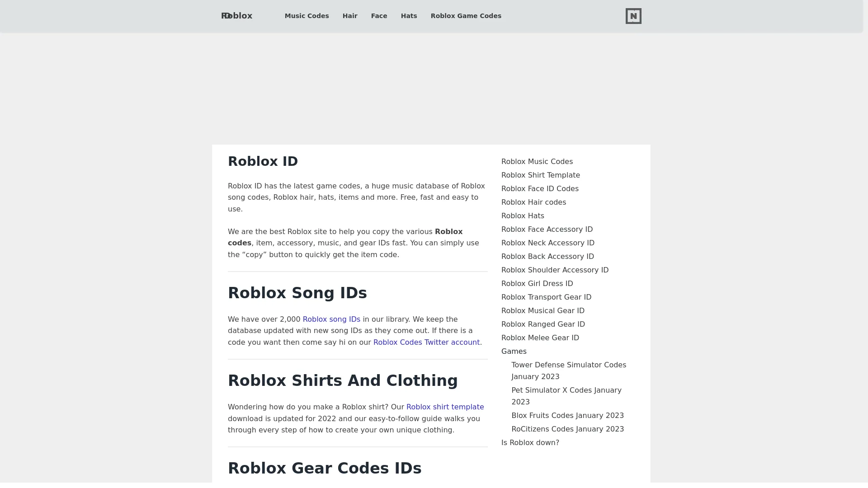Click the Roblox Shirts And Clothing heading
868x488 pixels.
(343, 380)
